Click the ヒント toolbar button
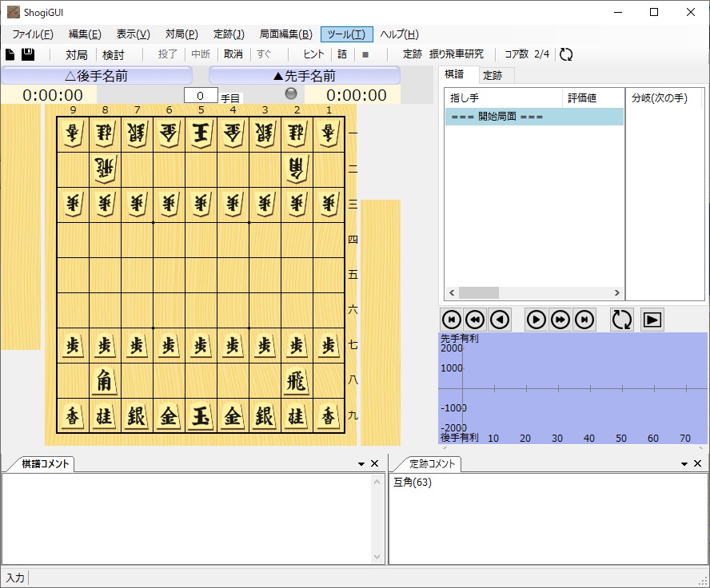 tap(313, 54)
